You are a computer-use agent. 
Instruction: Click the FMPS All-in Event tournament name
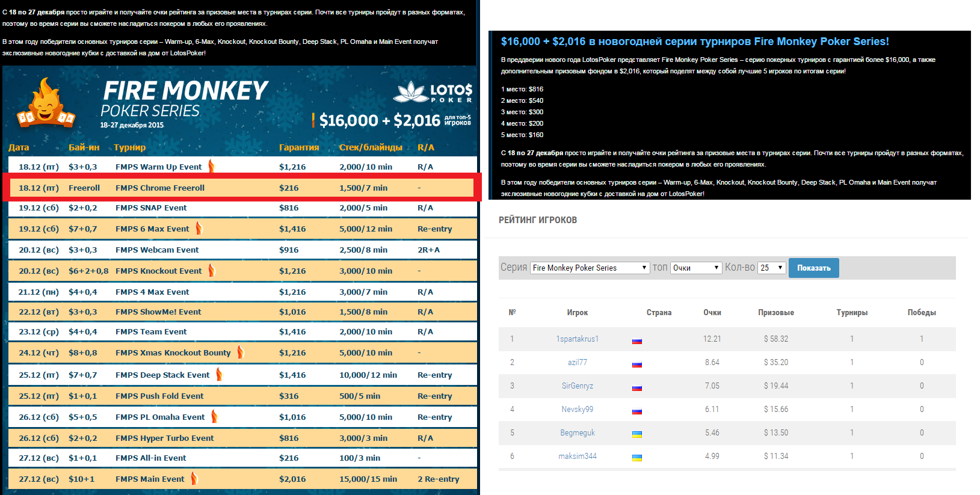pos(151,458)
